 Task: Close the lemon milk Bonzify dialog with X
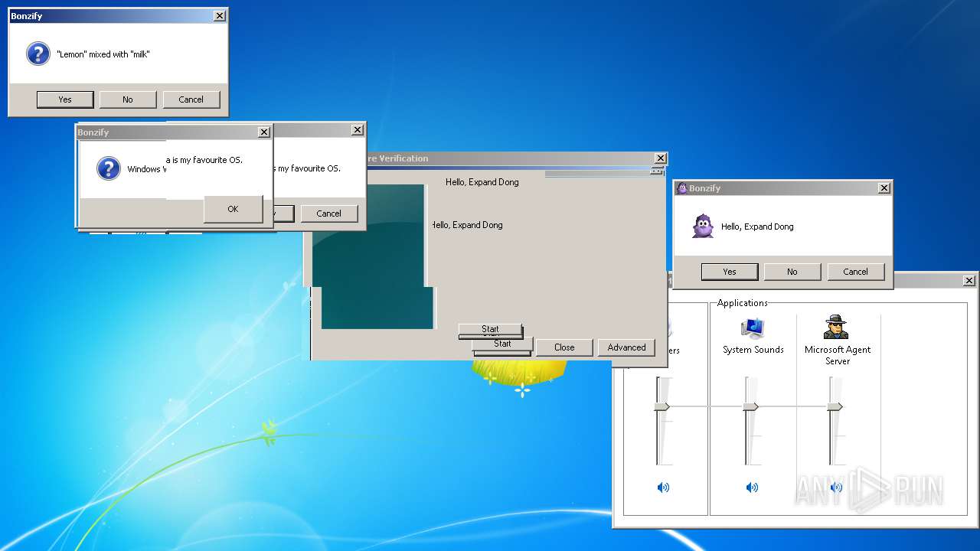click(x=220, y=16)
